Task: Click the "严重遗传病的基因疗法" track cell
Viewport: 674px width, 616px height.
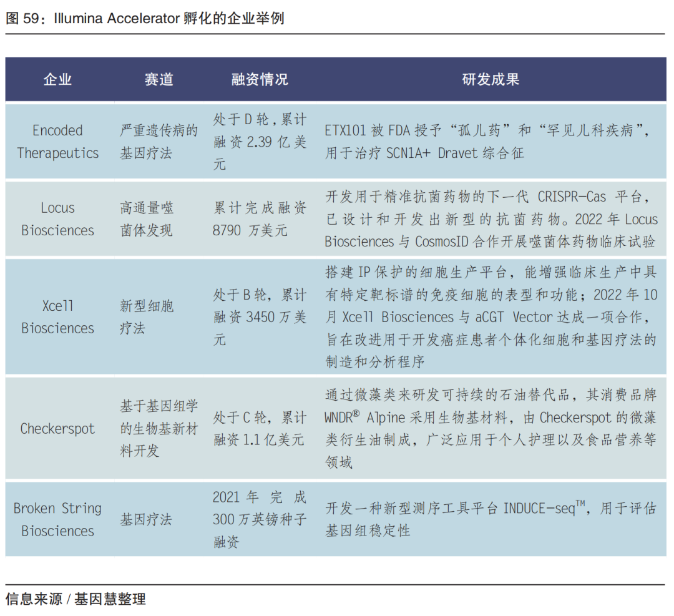Action: [159, 142]
